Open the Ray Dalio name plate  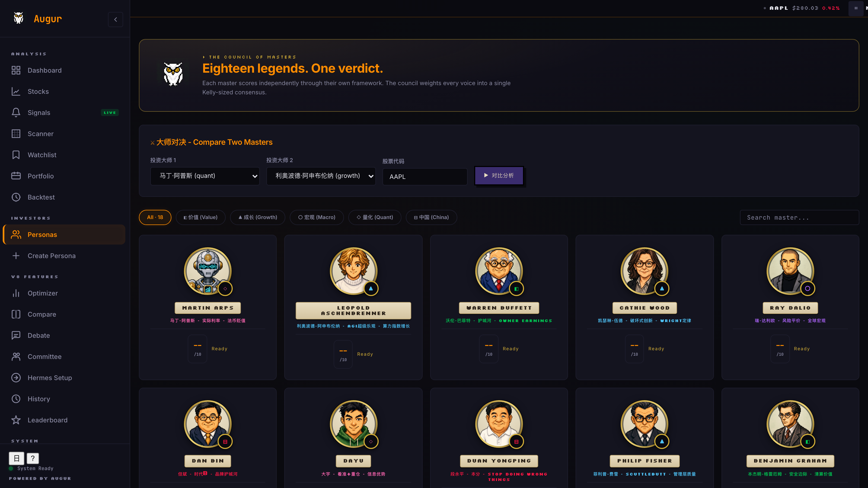click(790, 308)
